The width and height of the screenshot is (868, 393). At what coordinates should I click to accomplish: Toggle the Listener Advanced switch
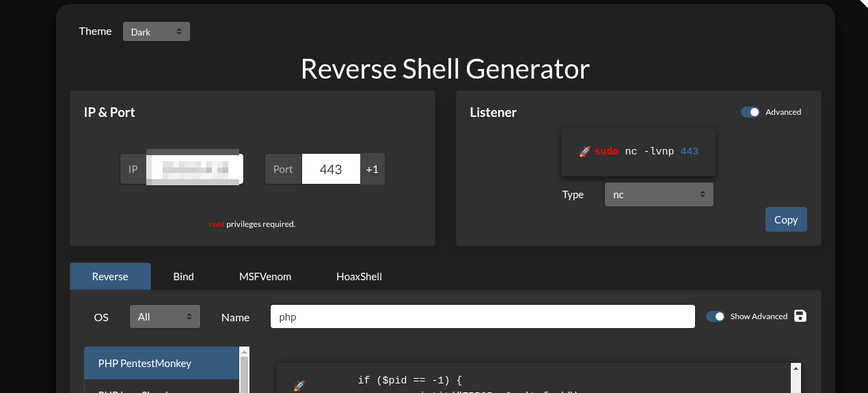pos(750,112)
